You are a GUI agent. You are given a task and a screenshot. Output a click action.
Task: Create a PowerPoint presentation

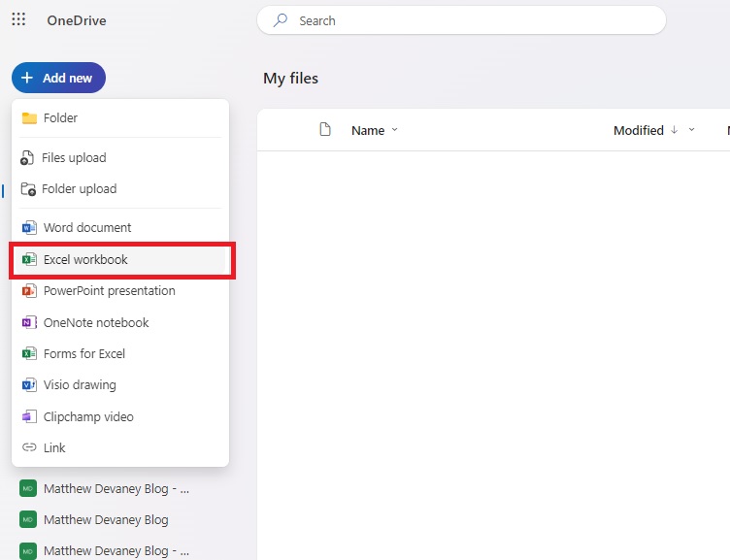[120, 291]
